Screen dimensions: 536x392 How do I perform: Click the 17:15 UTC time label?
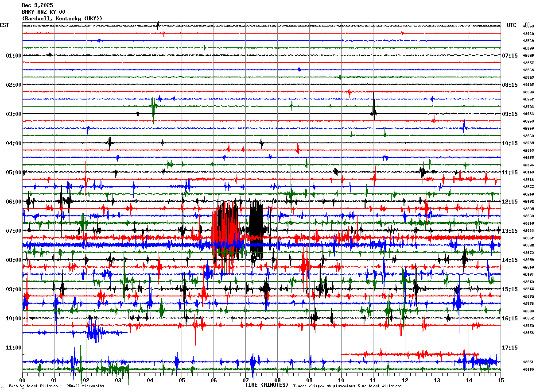tap(510, 348)
